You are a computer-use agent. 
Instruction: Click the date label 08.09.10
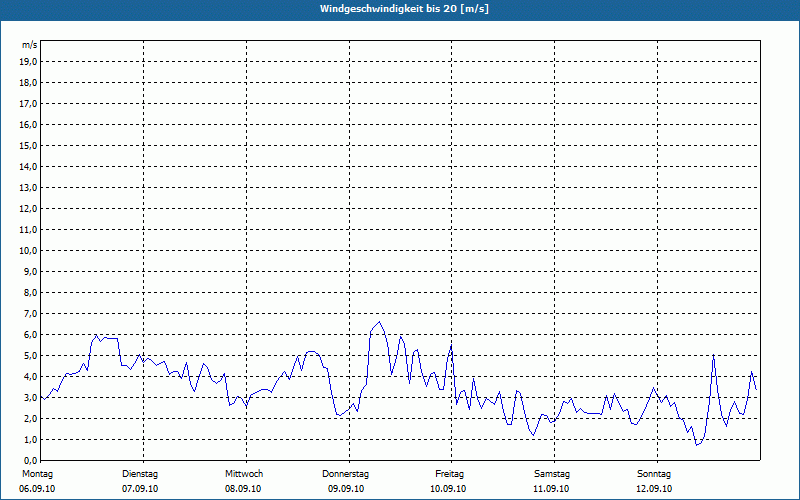coord(243,489)
